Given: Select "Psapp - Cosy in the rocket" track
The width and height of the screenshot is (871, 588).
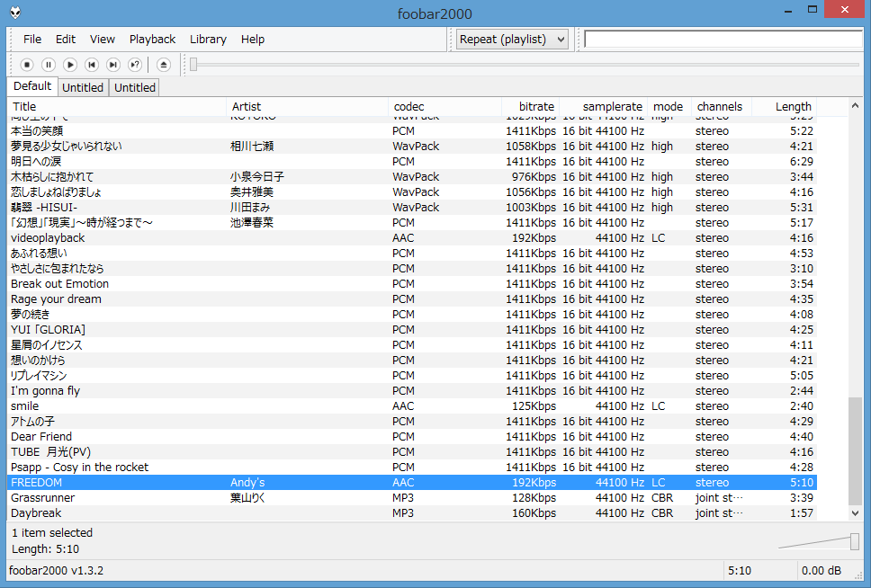Looking at the screenshot, I should [x=411, y=467].
